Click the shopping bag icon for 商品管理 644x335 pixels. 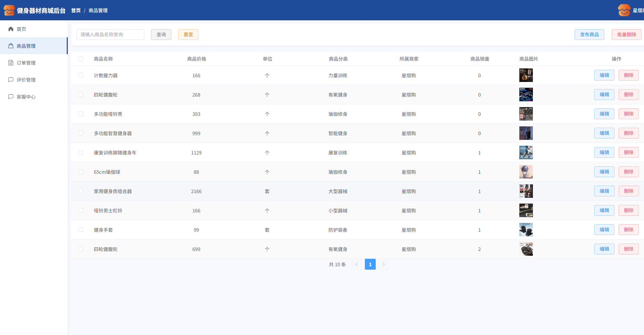click(11, 46)
